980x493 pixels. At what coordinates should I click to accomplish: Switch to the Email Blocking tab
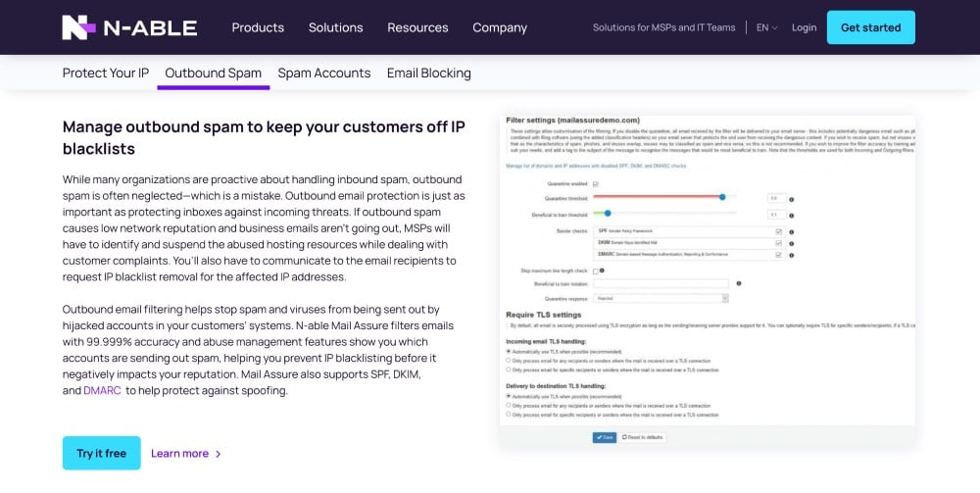(x=429, y=74)
